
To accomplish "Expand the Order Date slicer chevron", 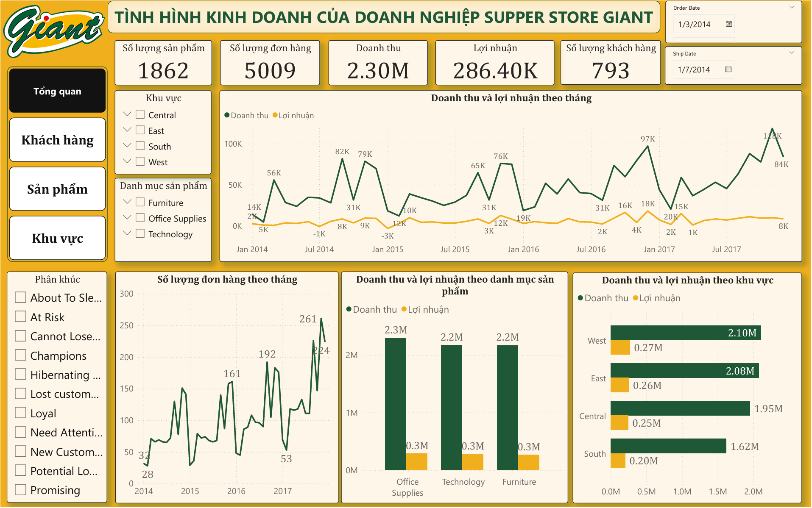I will pyautogui.click(x=792, y=8).
